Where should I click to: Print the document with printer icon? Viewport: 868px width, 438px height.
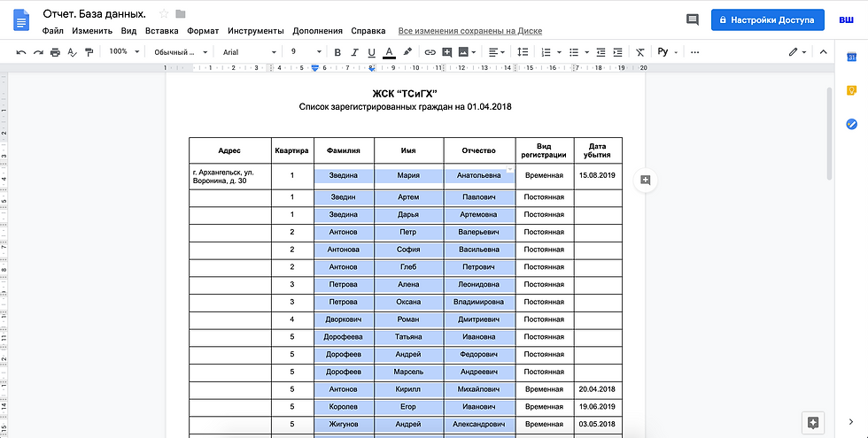click(55, 52)
